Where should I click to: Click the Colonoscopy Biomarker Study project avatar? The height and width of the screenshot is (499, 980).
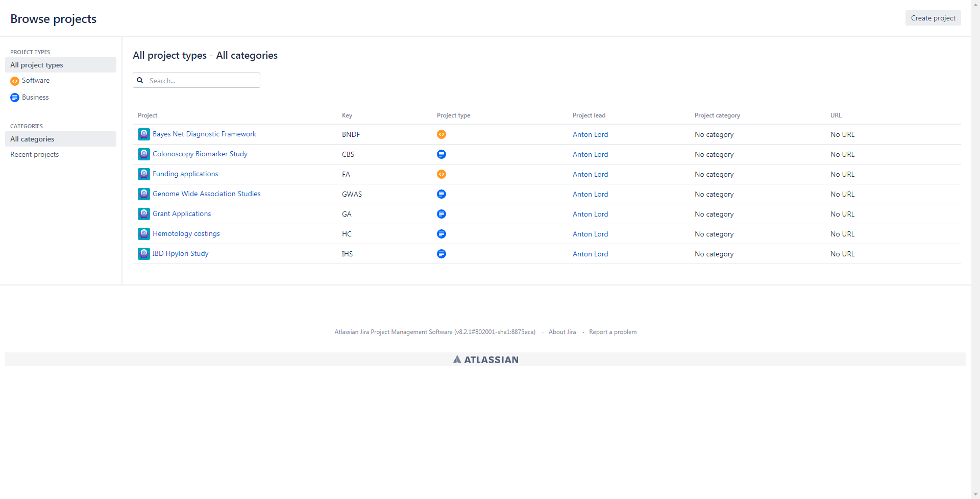144,154
